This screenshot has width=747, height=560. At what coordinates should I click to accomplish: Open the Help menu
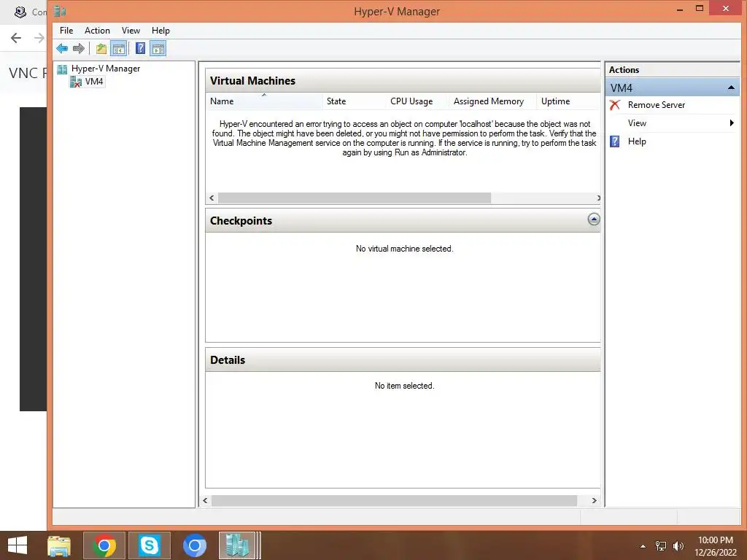[x=160, y=31]
